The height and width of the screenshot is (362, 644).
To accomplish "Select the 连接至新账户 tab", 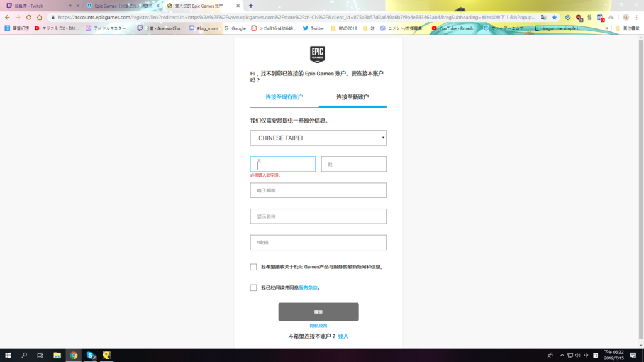I will point(352,97).
